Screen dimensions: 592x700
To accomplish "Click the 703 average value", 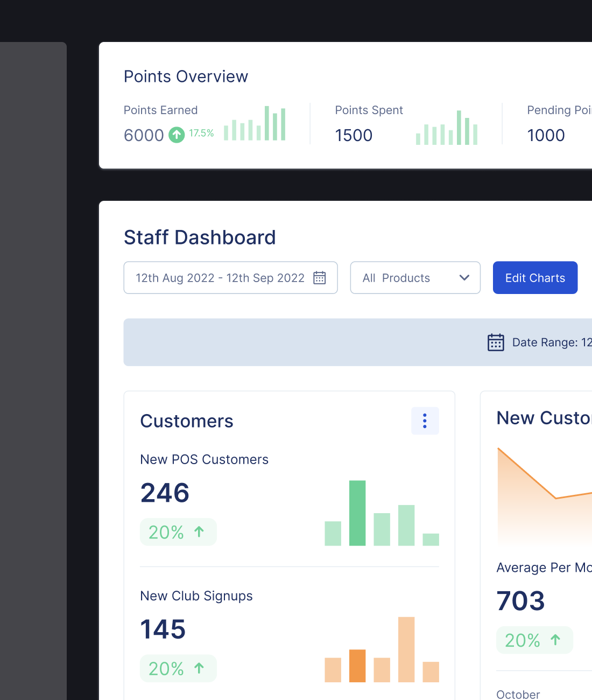I will click(520, 601).
